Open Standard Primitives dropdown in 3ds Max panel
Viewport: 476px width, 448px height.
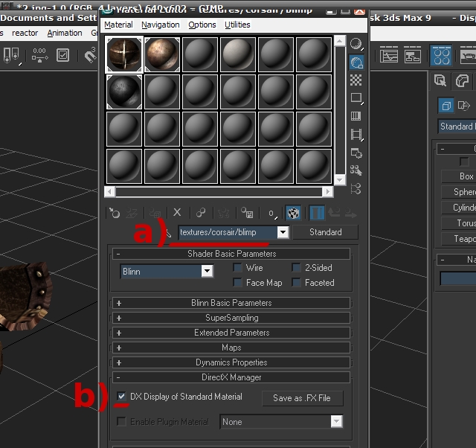click(457, 127)
